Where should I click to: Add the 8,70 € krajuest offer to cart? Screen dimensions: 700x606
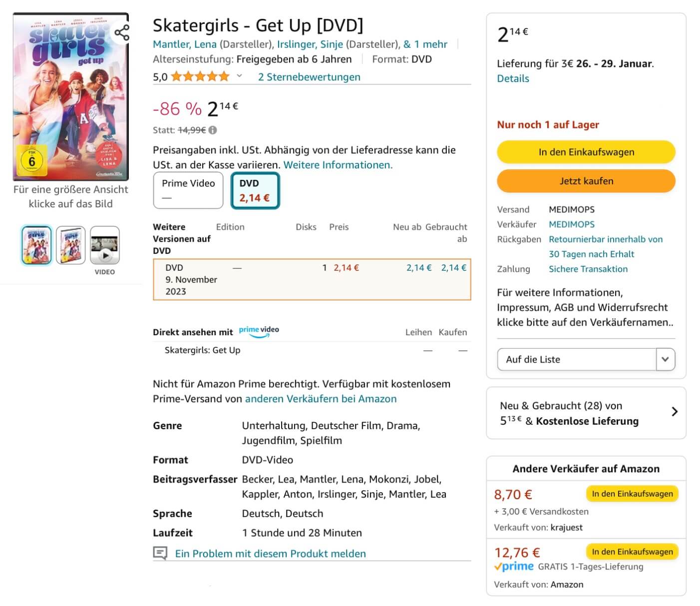[632, 494]
